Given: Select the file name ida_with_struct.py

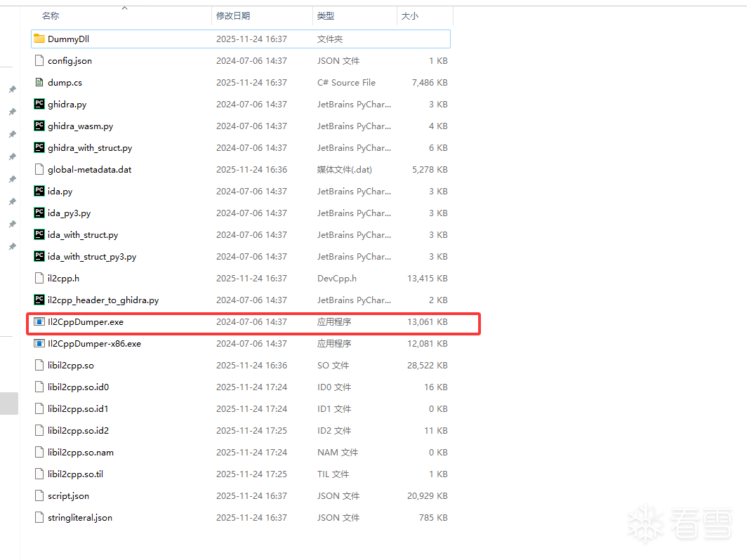Looking at the screenshot, I should pos(83,235).
